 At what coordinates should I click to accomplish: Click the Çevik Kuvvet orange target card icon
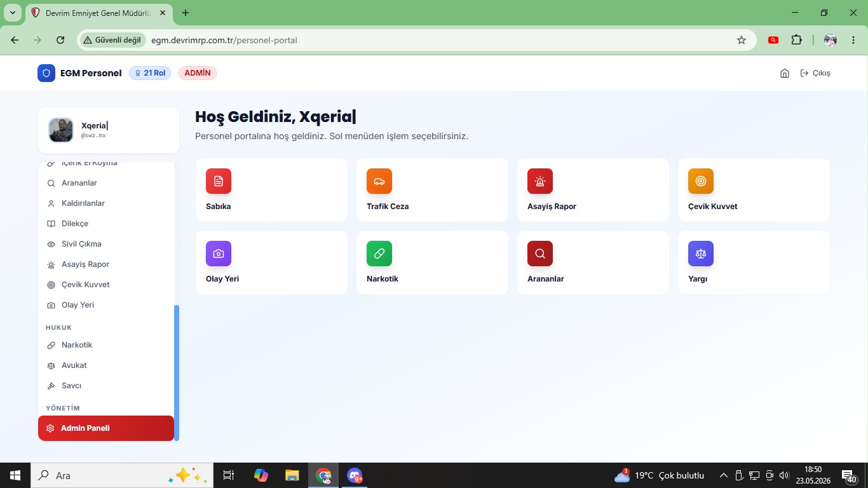coord(701,181)
